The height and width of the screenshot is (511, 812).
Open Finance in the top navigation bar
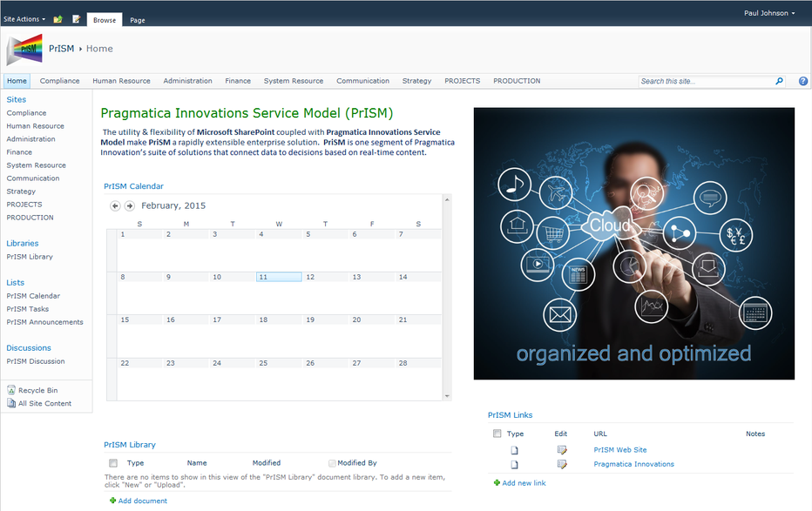click(238, 81)
